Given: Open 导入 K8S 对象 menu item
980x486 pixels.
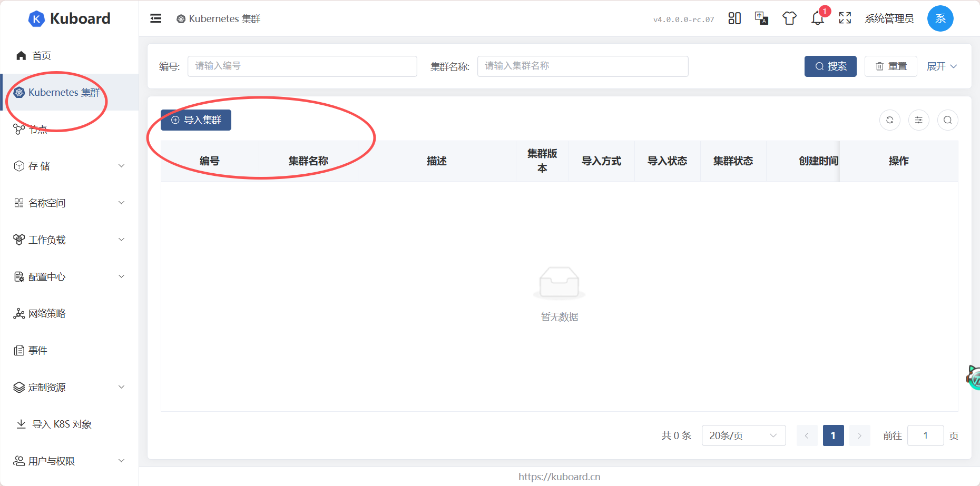Looking at the screenshot, I should (x=70, y=424).
